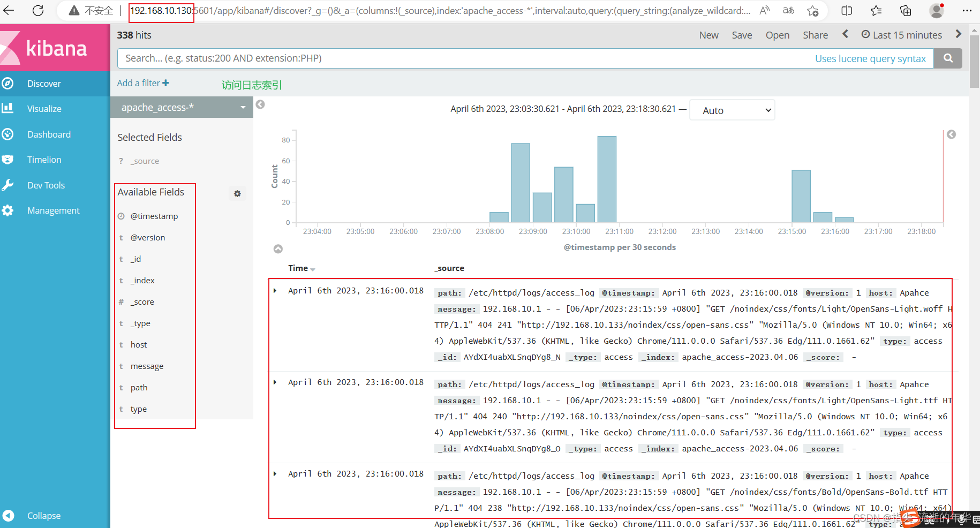This screenshot has height=528, width=980.
Task: Open browser collections icon
Action: [906, 11]
